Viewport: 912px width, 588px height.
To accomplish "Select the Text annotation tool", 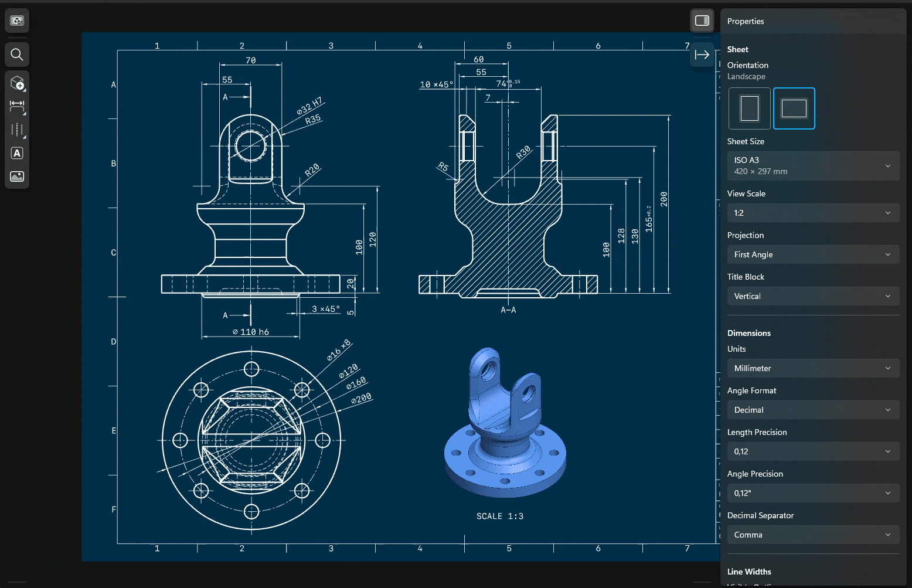I will click(16, 152).
